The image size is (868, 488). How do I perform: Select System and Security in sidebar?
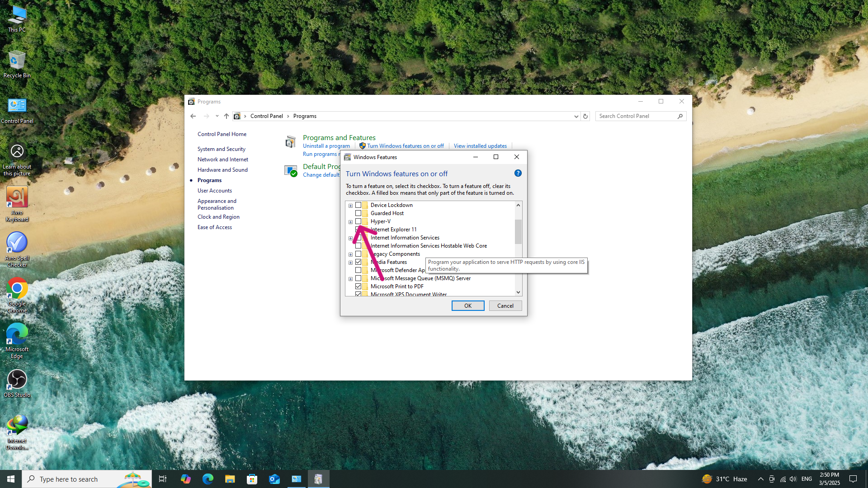pyautogui.click(x=221, y=149)
